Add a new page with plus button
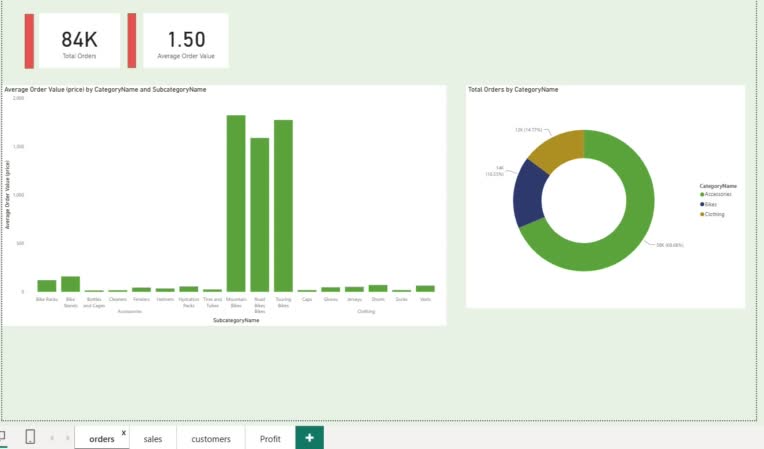764x449 pixels. (309, 438)
